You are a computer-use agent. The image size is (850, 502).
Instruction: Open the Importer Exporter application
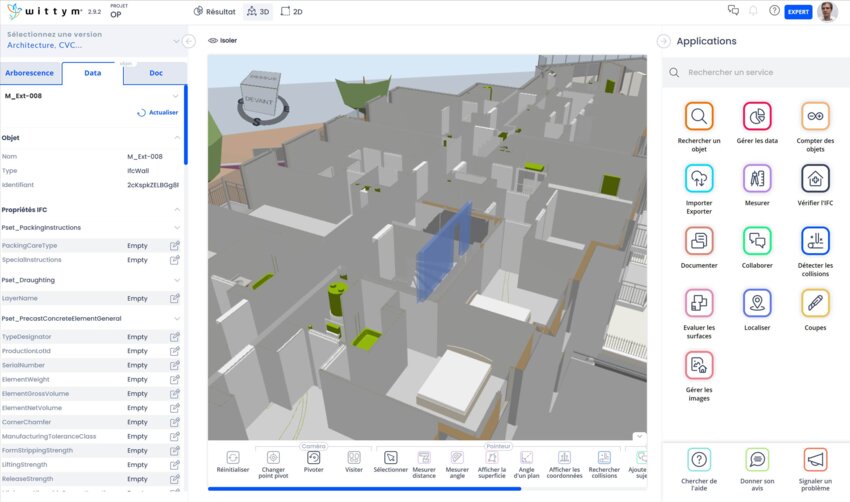(699, 179)
